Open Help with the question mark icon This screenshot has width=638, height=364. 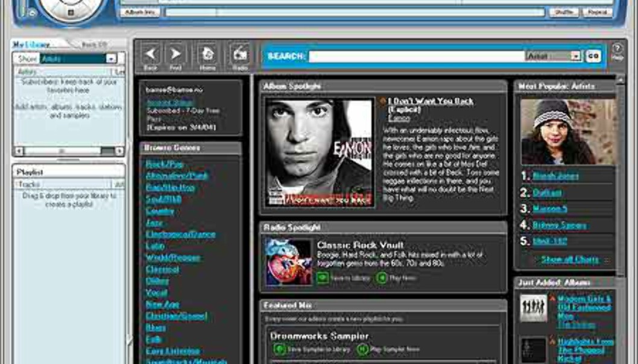pos(617,49)
